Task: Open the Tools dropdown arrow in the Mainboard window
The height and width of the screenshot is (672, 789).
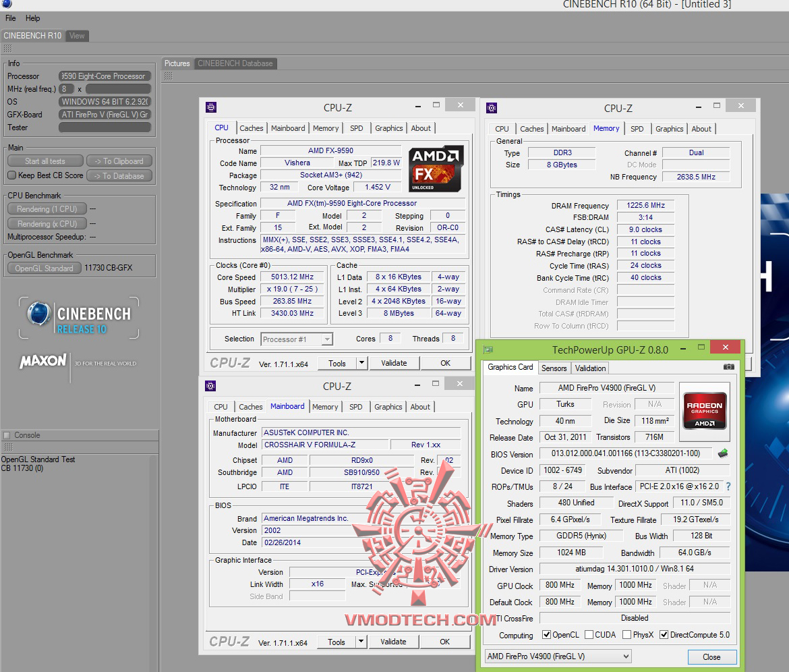Action: tap(361, 642)
